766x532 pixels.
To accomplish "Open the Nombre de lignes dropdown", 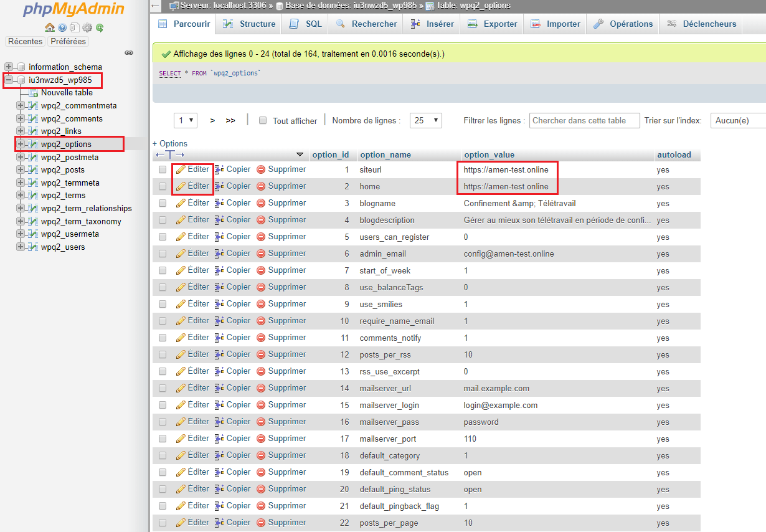I will (426, 120).
